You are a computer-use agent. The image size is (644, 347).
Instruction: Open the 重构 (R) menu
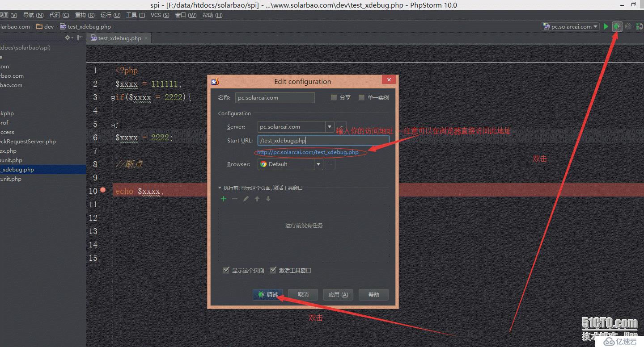point(85,15)
